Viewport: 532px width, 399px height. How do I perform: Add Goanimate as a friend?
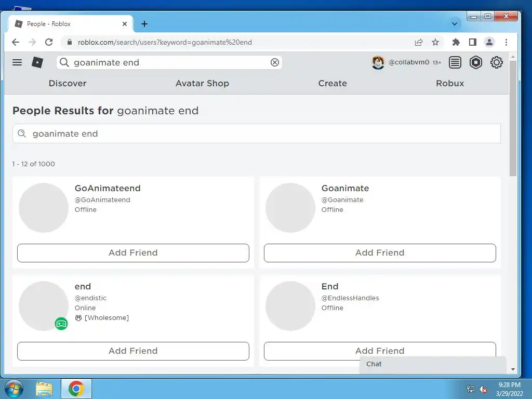[380, 253]
